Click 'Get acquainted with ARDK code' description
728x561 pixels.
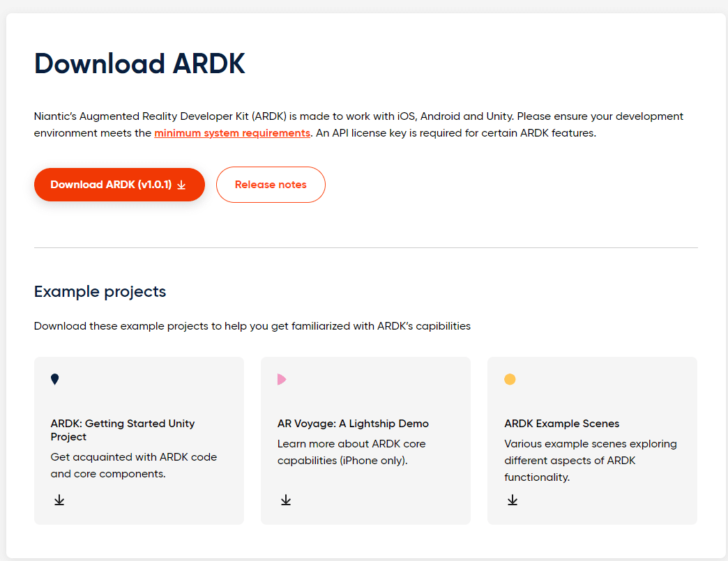tap(134, 466)
